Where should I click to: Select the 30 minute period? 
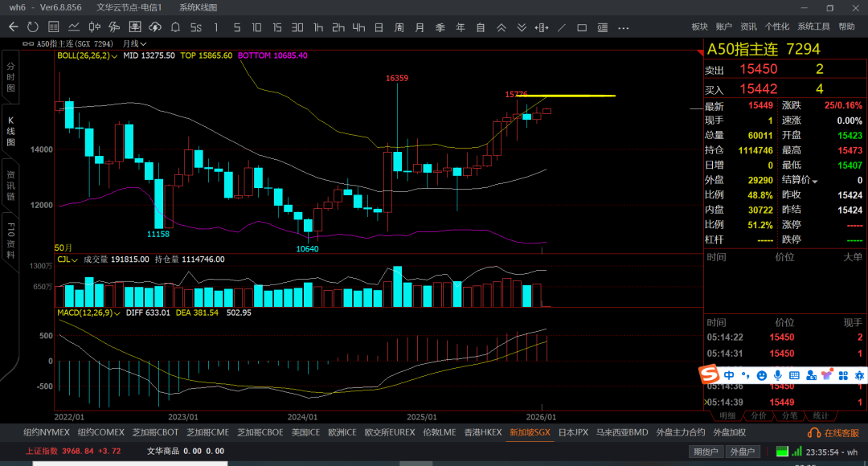pyautogui.click(x=297, y=27)
